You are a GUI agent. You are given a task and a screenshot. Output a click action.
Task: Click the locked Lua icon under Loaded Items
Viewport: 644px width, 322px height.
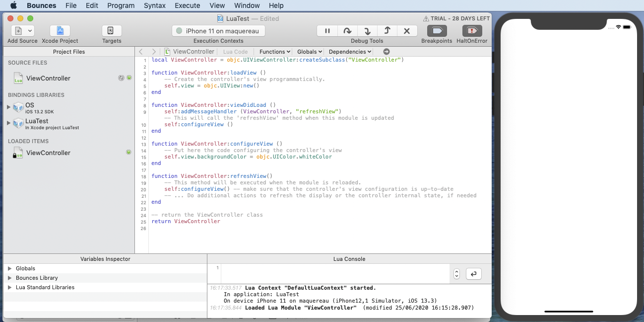[x=18, y=153]
